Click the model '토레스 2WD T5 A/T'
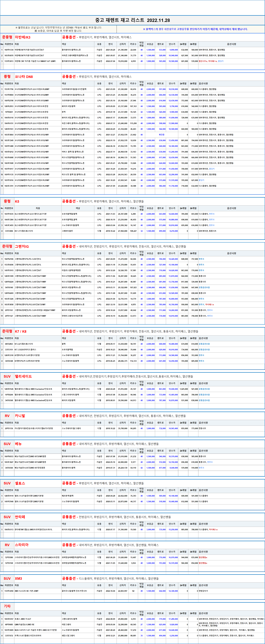 pos(23,619)
